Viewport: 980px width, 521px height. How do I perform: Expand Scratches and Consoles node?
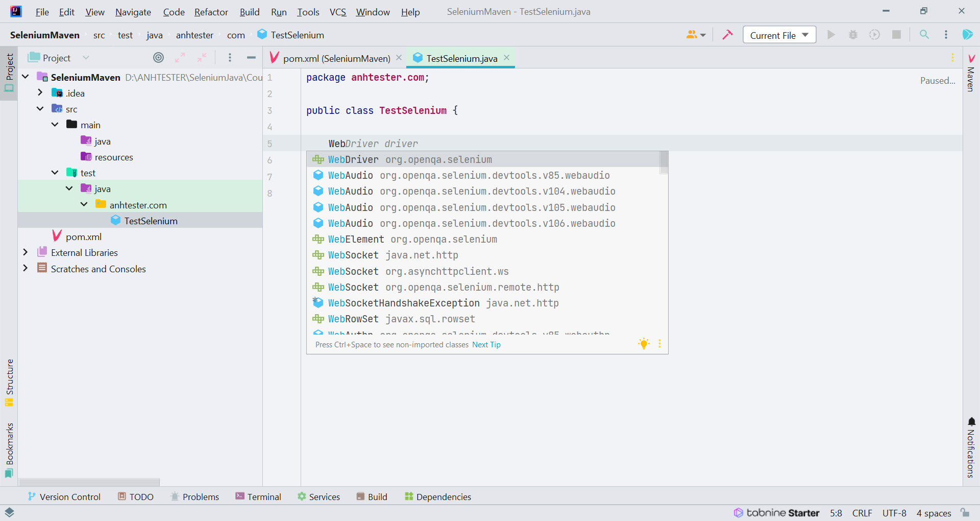(26, 269)
